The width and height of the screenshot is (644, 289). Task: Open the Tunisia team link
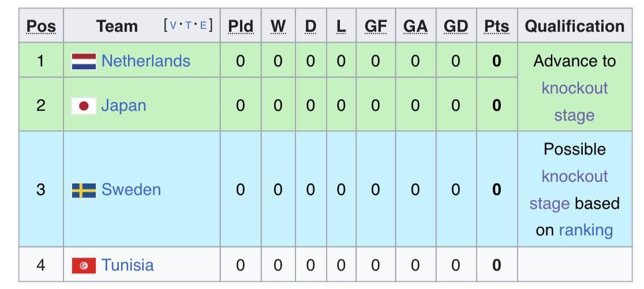128,265
